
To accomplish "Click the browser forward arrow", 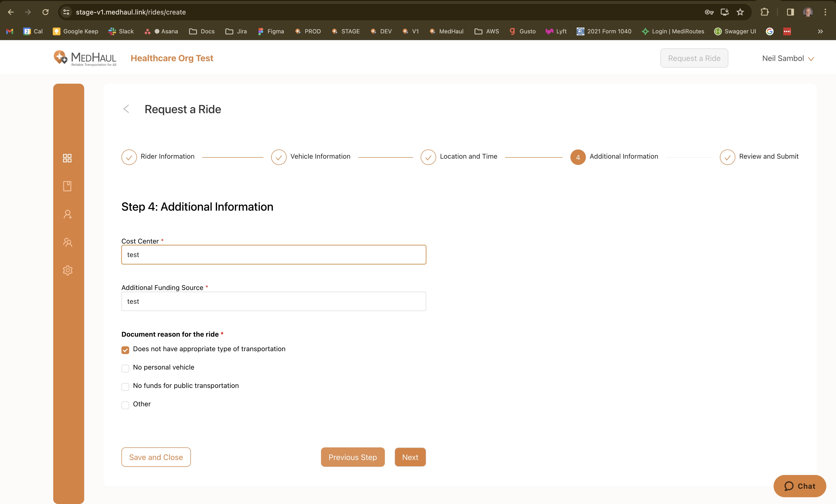I will coord(28,12).
